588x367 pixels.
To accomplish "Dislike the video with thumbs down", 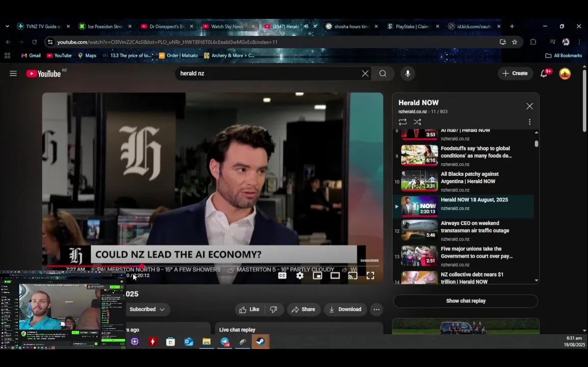I will click(x=274, y=309).
